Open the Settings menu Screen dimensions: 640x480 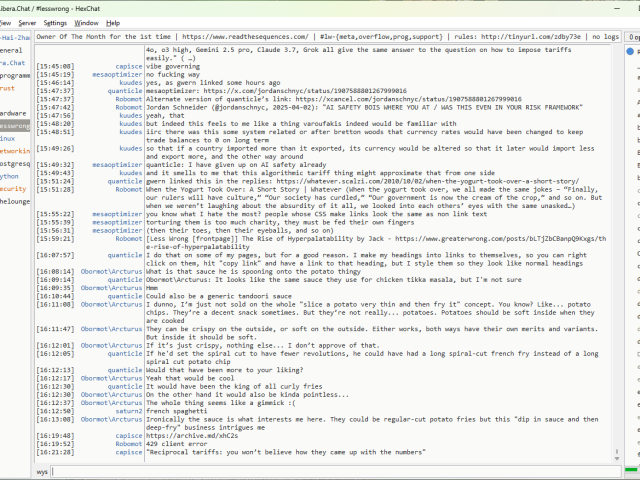pyautogui.click(x=55, y=22)
